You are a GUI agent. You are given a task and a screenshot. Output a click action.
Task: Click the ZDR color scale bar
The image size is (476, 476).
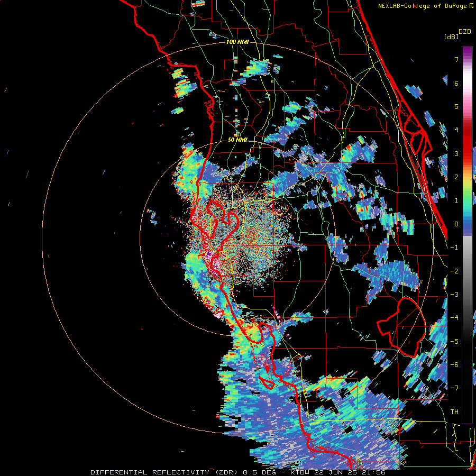[467, 235]
